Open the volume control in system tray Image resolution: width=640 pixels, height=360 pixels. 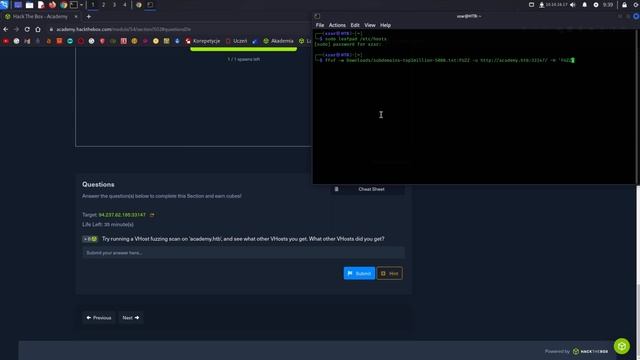[573, 5]
